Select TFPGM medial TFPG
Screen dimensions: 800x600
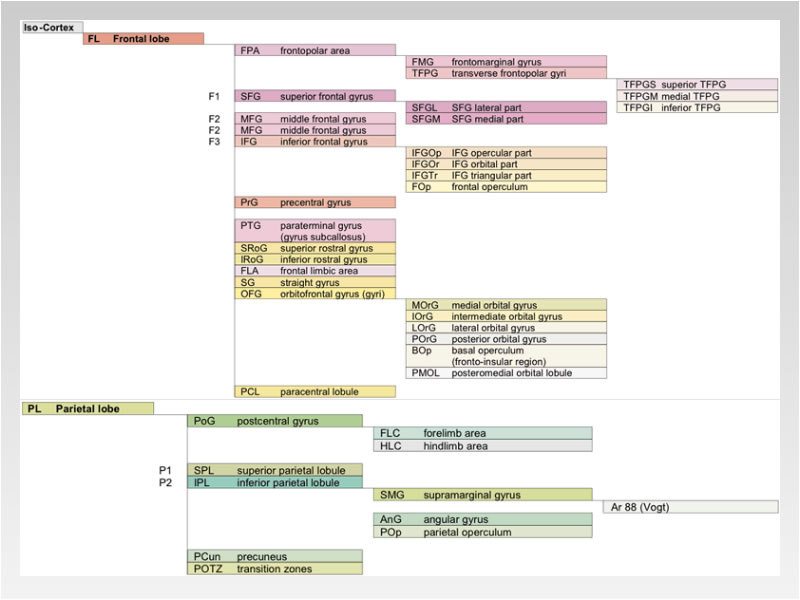point(697,96)
